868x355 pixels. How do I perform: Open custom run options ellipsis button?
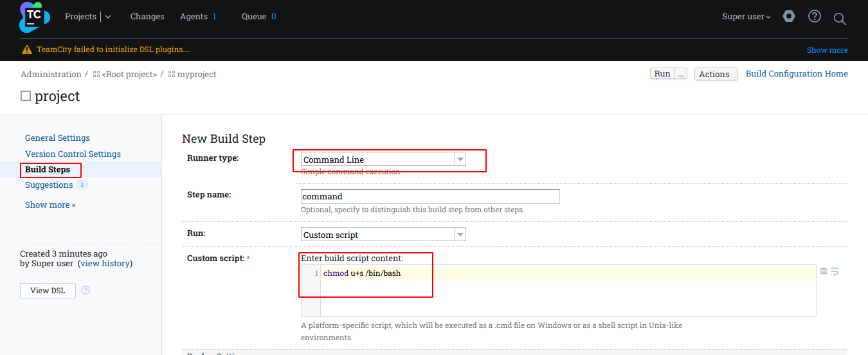[681, 74]
